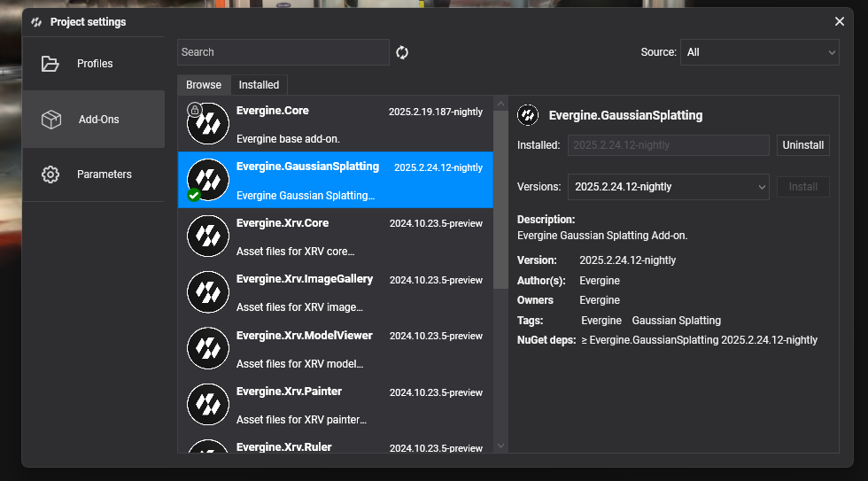Screen dimensions: 868x481
Task: Select the Add-Ons box icon
Action: click(x=50, y=120)
